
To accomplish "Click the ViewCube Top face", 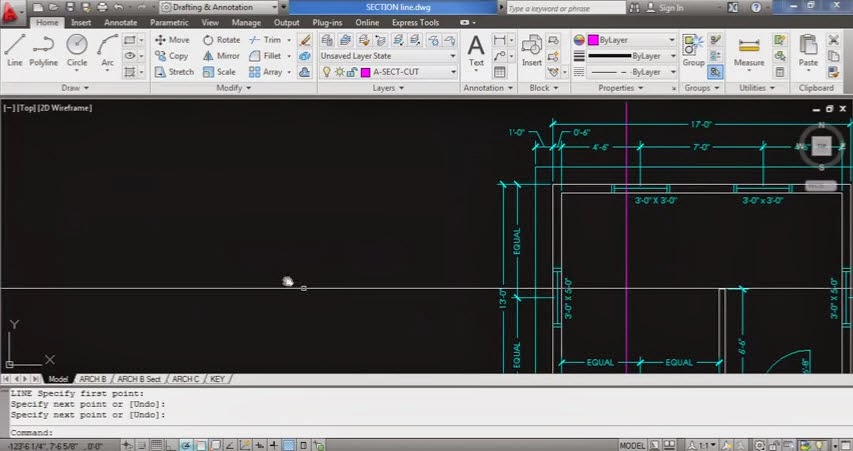I will (x=821, y=145).
